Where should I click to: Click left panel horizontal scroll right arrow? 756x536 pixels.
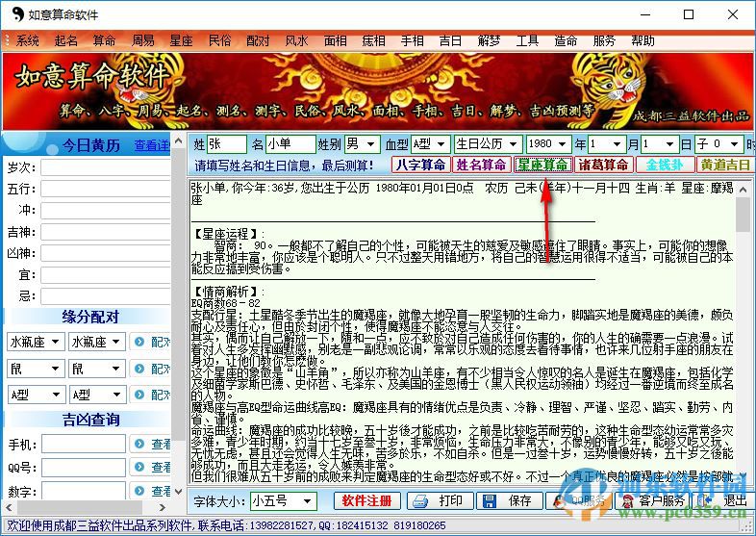(x=163, y=507)
